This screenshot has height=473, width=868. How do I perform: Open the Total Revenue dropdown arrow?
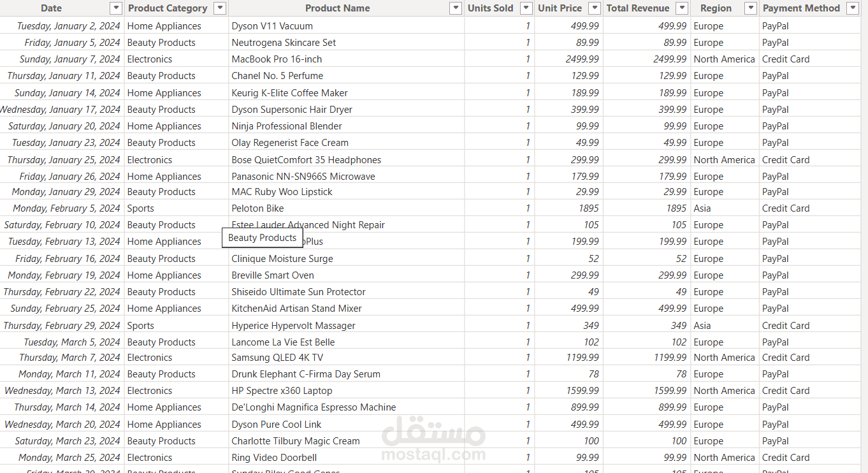click(683, 8)
